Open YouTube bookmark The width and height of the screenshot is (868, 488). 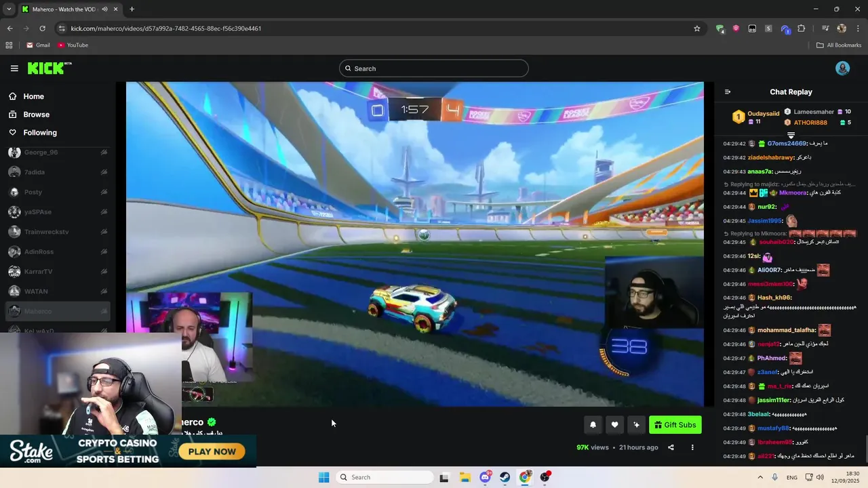[x=73, y=45]
